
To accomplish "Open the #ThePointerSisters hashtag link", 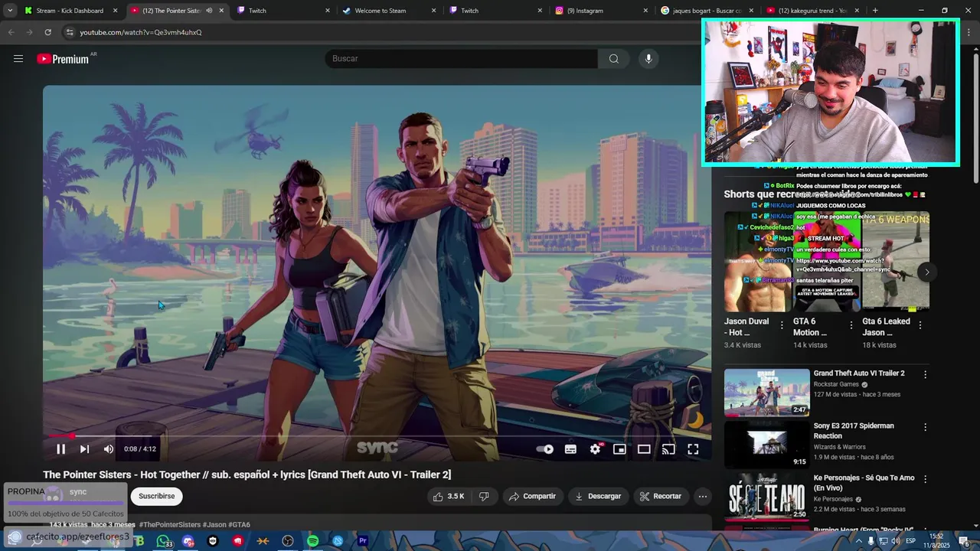I will click(170, 525).
